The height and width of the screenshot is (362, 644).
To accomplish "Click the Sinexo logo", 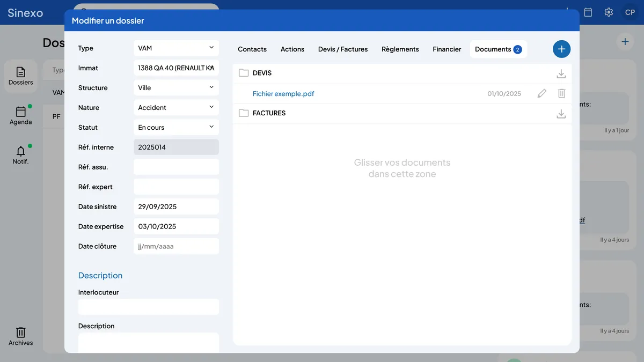I will (25, 12).
